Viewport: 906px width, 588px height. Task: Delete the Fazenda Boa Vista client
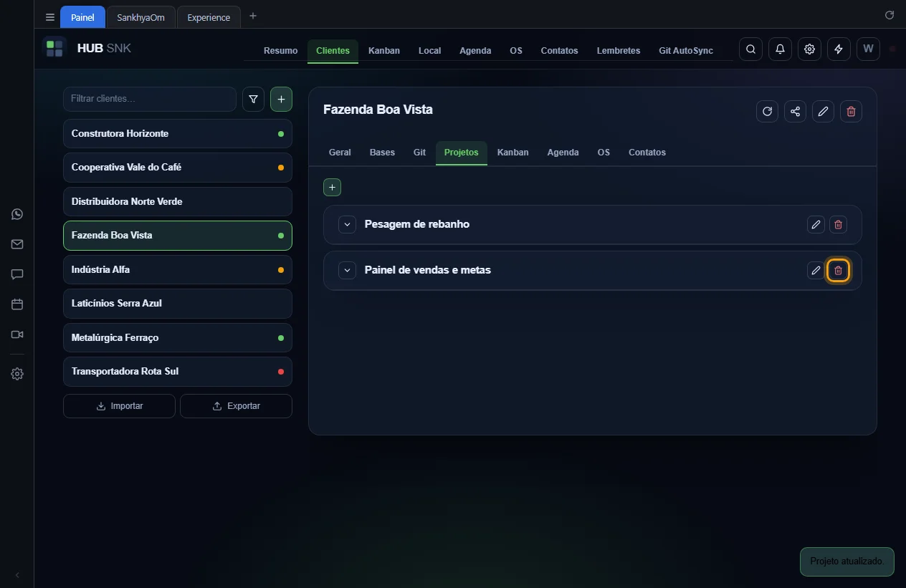coord(851,111)
